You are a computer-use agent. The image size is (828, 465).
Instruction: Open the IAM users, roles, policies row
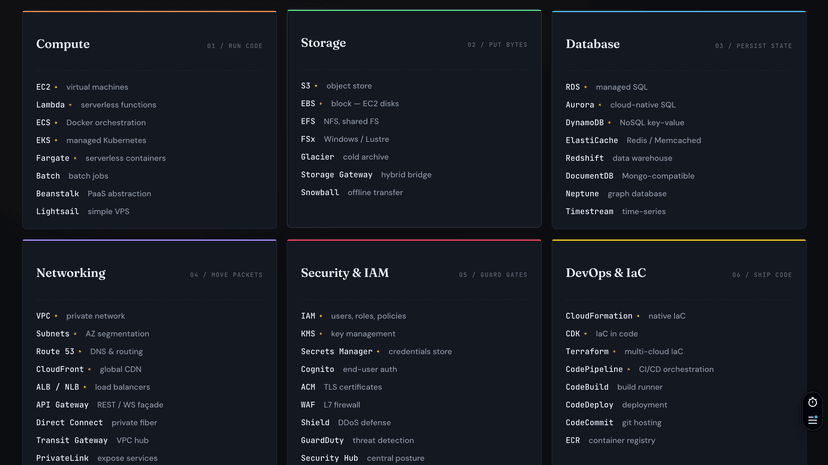353,316
